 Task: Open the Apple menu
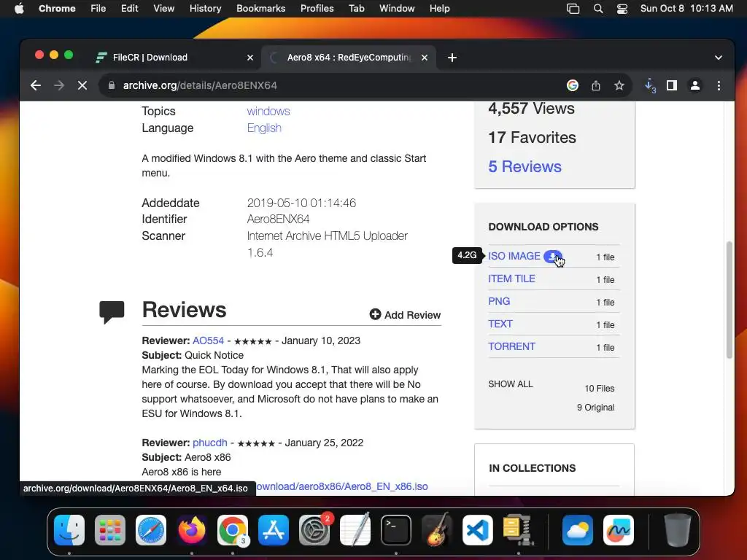(19, 9)
